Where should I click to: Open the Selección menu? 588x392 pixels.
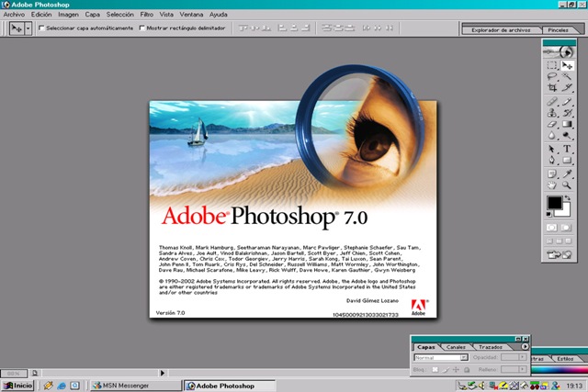click(120, 15)
